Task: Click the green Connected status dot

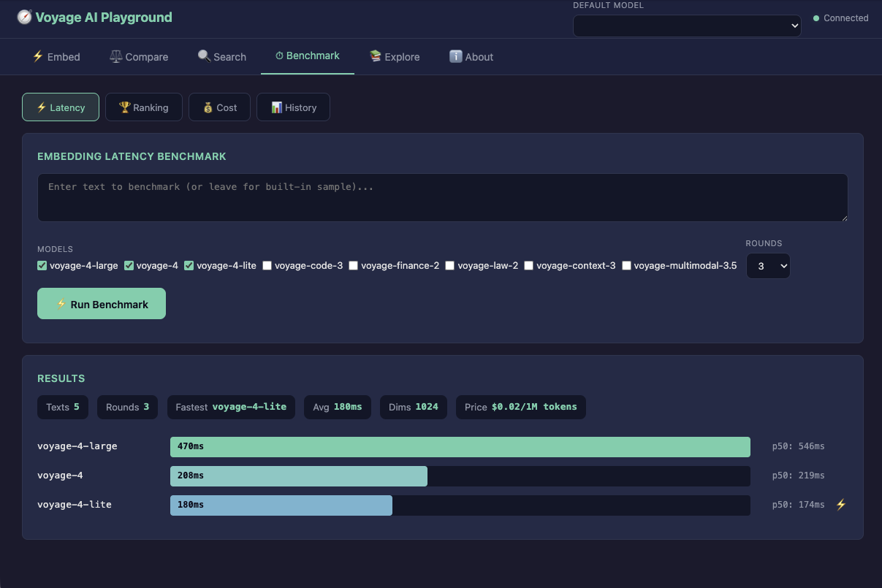Action: [816, 18]
